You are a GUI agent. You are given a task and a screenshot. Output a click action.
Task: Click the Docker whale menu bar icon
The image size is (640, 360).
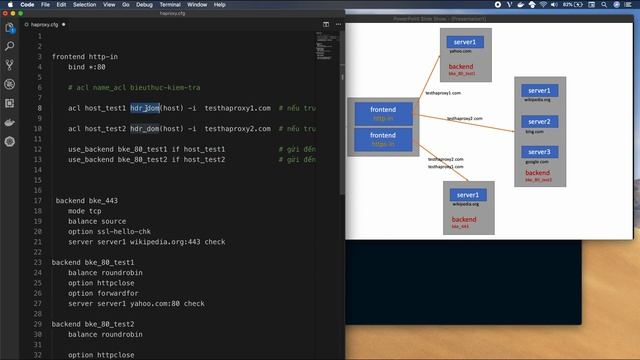521,4
